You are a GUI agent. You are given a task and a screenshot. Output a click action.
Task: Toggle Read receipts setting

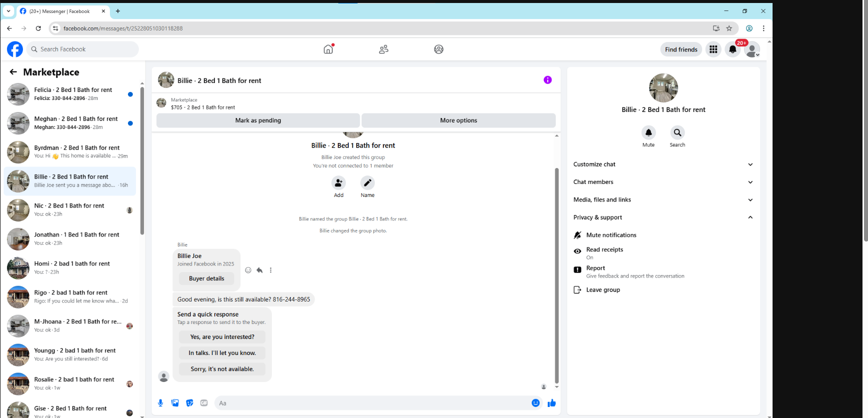[x=663, y=253]
